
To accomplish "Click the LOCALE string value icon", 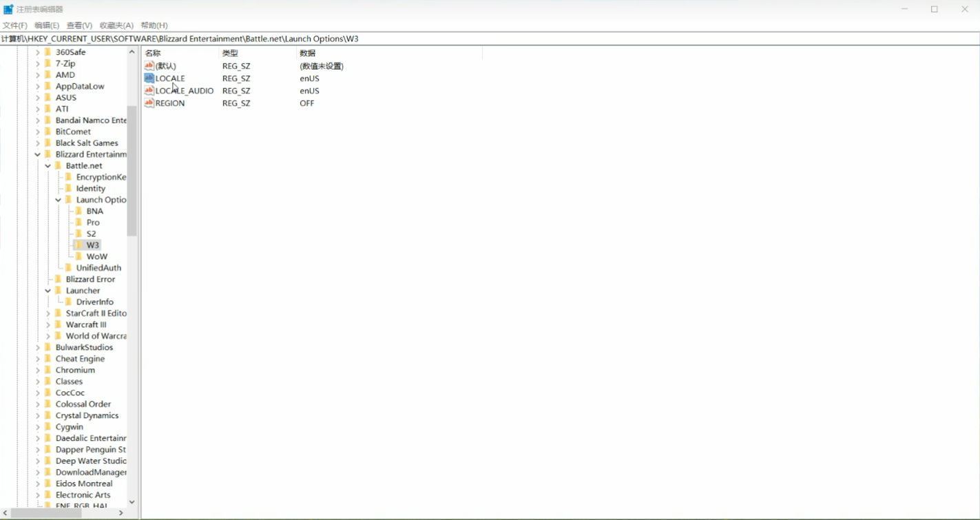I will tap(149, 79).
